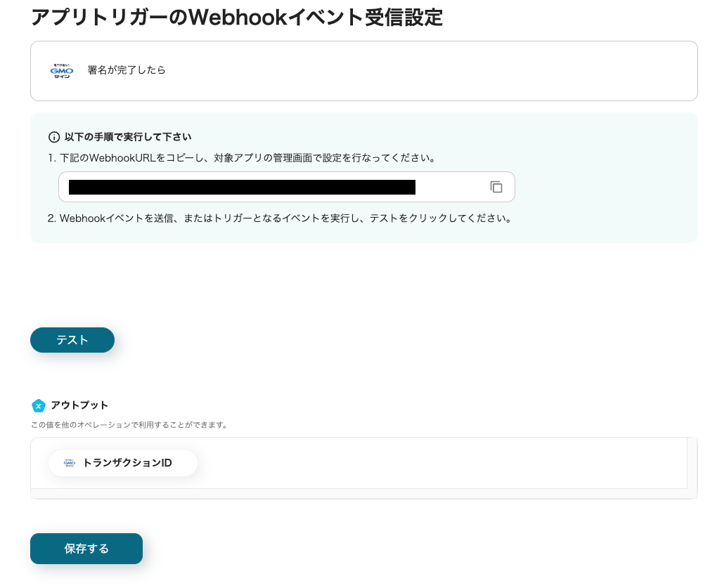Click the GMO icon inside the トランザクションID chip
Image resolution: width=722 pixels, height=588 pixels.
[x=70, y=462]
